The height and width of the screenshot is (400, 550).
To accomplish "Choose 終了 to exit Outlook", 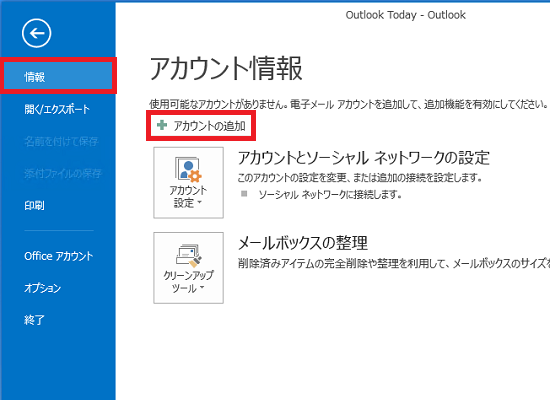I will pos(34,320).
